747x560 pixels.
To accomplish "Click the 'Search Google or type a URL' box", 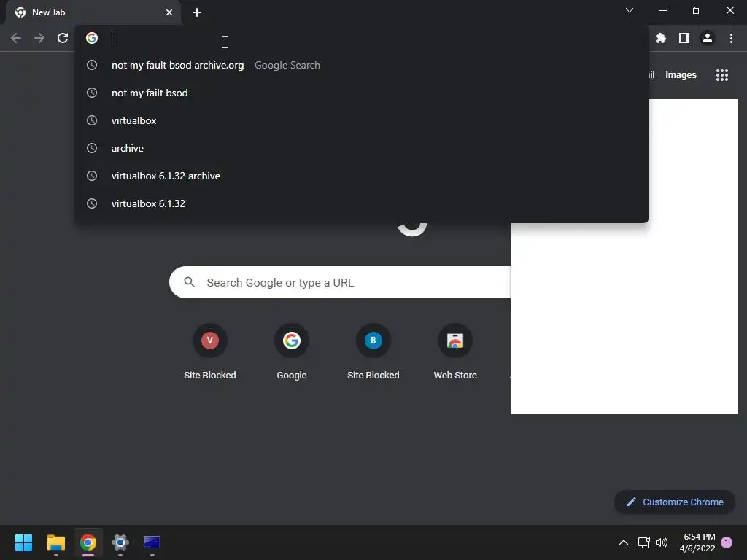I will (x=340, y=282).
